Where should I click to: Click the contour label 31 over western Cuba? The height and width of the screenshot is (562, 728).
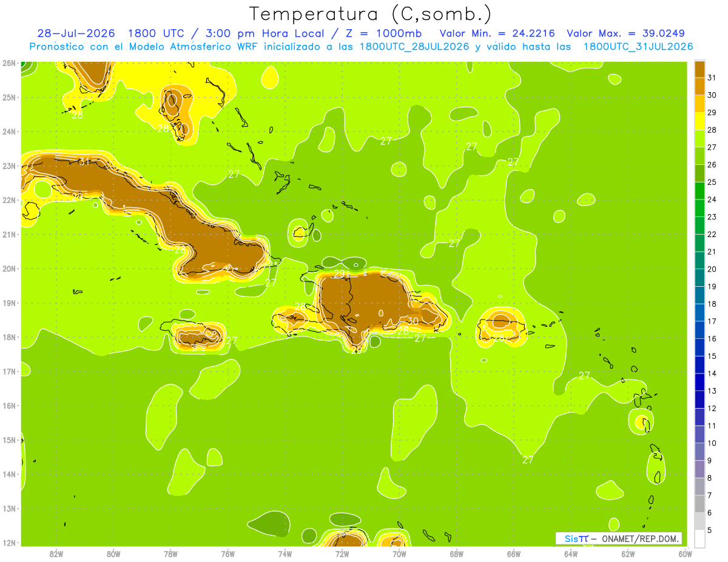click(84, 161)
